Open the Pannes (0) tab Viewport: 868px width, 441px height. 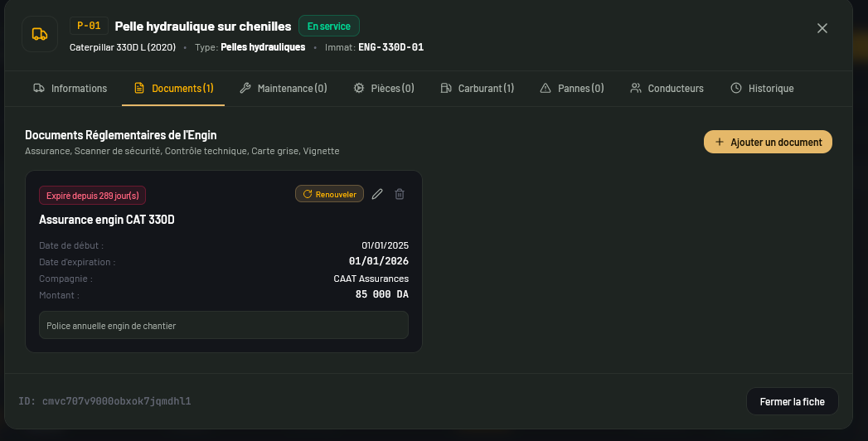[572, 89]
